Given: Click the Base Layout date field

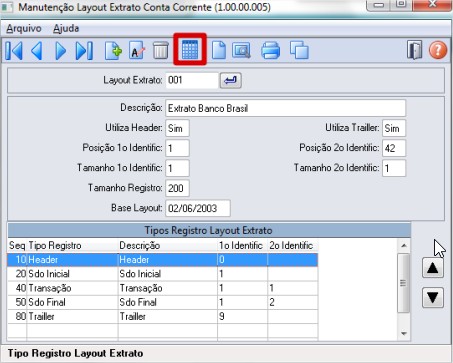Looking at the screenshot, I should tap(198, 208).
